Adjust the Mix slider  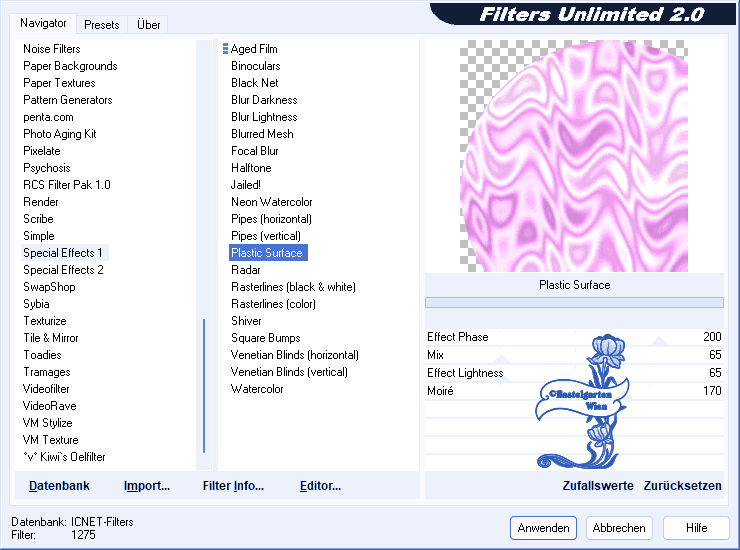click(x=574, y=355)
